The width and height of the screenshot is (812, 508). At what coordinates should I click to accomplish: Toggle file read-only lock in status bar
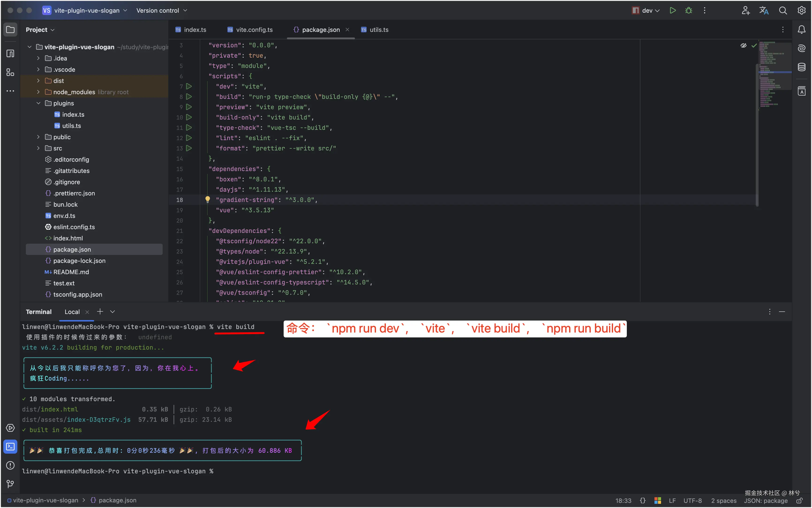[800, 501]
